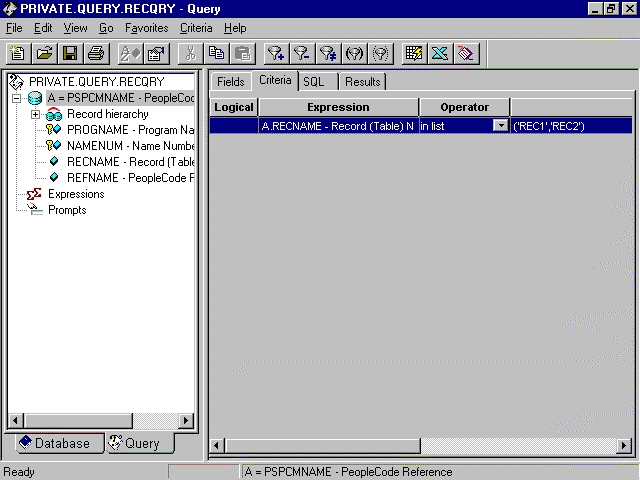Click the Open Query folder icon
This screenshot has height=480, width=640.
[44, 53]
